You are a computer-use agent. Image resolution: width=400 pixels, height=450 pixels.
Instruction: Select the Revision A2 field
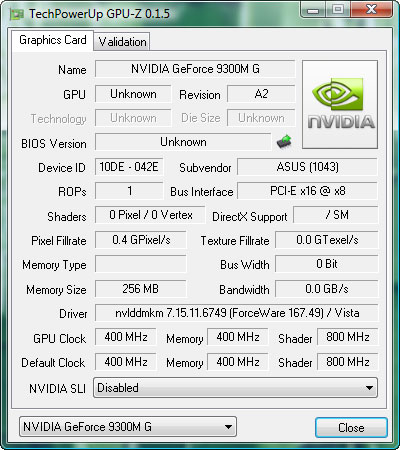(x=261, y=94)
